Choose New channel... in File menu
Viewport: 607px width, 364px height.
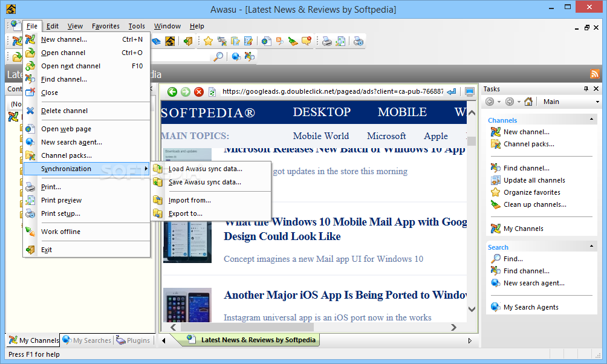pos(87,39)
